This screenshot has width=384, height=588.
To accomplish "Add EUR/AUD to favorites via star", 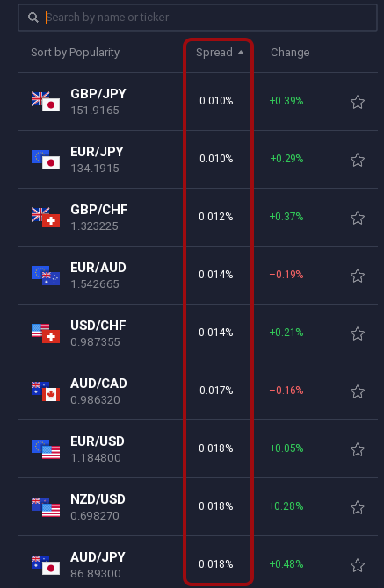I will point(358,276).
